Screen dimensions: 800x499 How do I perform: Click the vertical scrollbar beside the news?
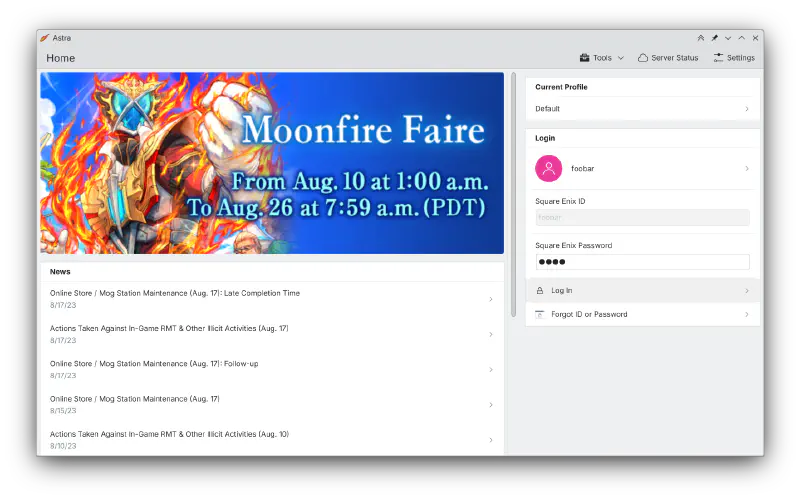click(513, 194)
